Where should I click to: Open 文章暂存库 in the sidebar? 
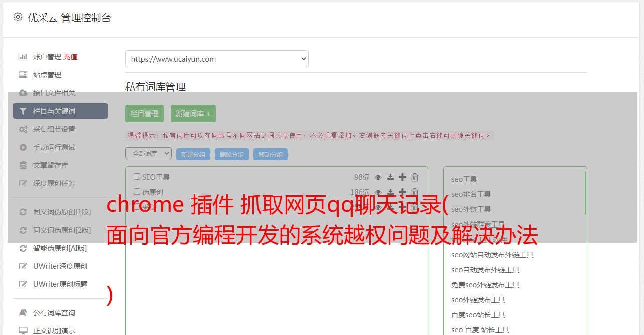coord(51,165)
